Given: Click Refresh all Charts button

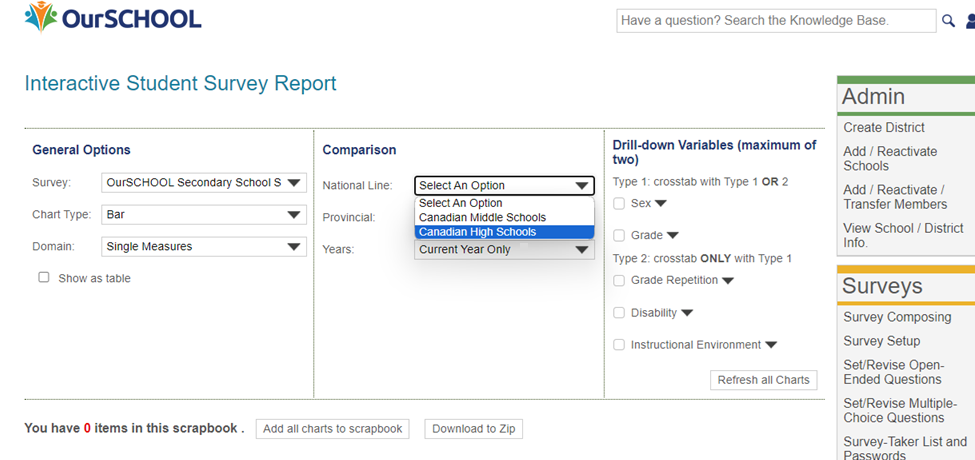Looking at the screenshot, I should (764, 380).
